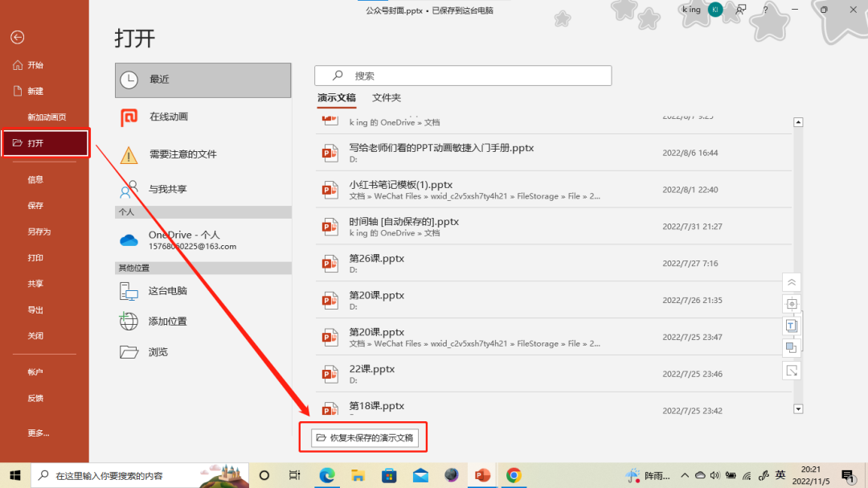Click the taskbar search box

pyautogui.click(x=140, y=475)
